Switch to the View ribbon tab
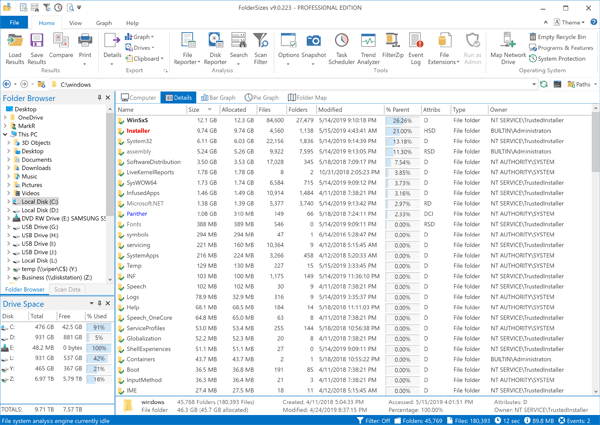The width and height of the screenshot is (600, 425). (75, 22)
